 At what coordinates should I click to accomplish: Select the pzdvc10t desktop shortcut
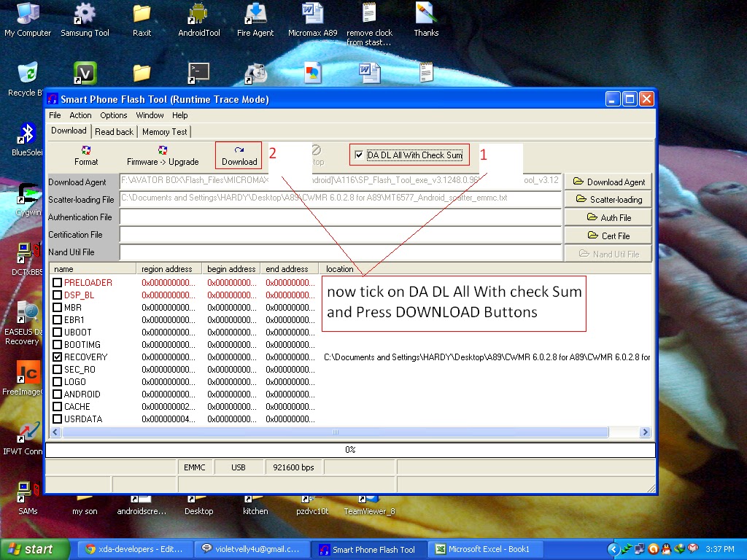pos(312,506)
